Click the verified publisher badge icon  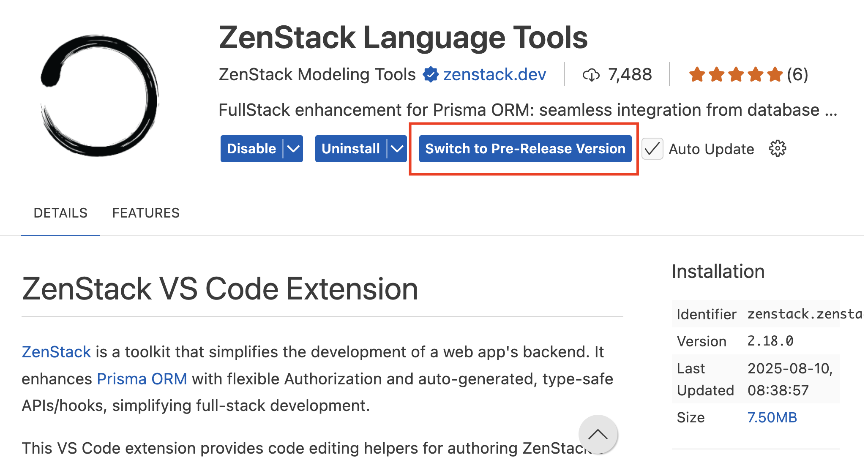pos(430,75)
